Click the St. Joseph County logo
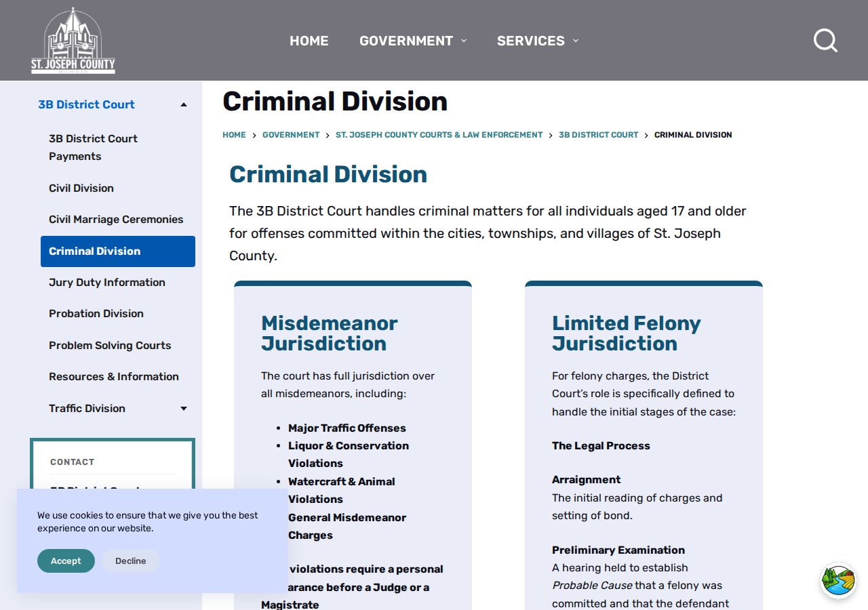The image size is (868, 610). [x=73, y=41]
